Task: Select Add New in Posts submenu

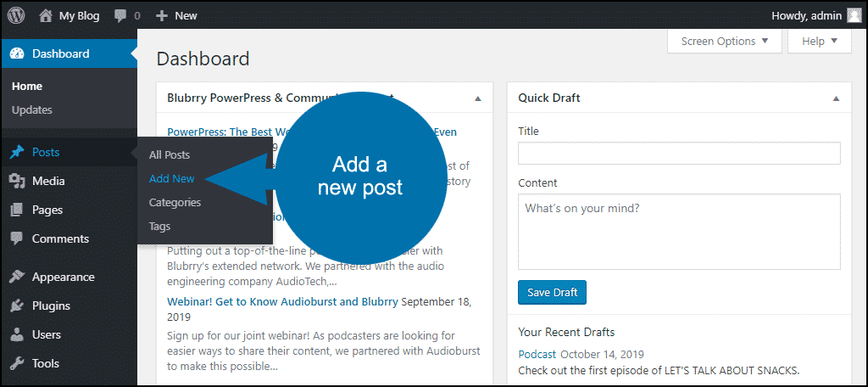Action: (x=171, y=178)
